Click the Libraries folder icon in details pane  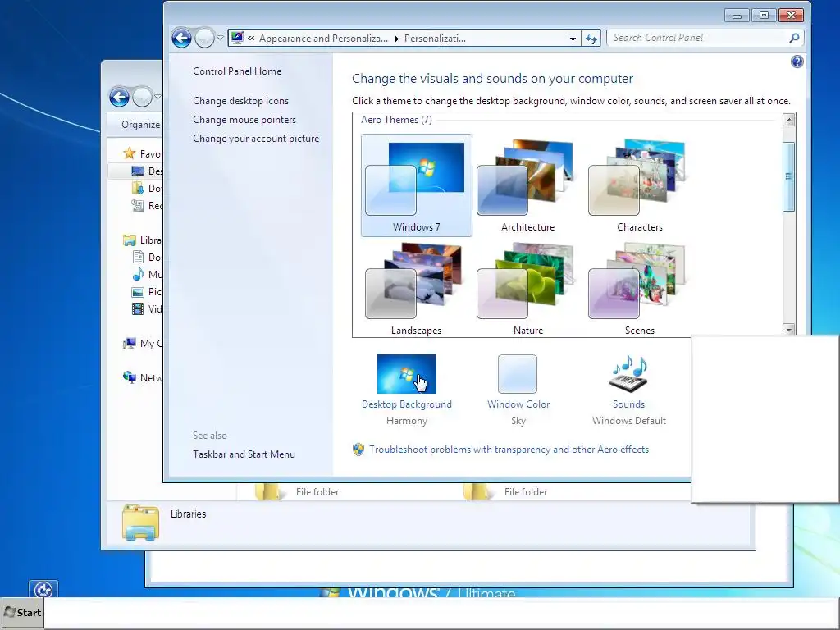pos(140,522)
